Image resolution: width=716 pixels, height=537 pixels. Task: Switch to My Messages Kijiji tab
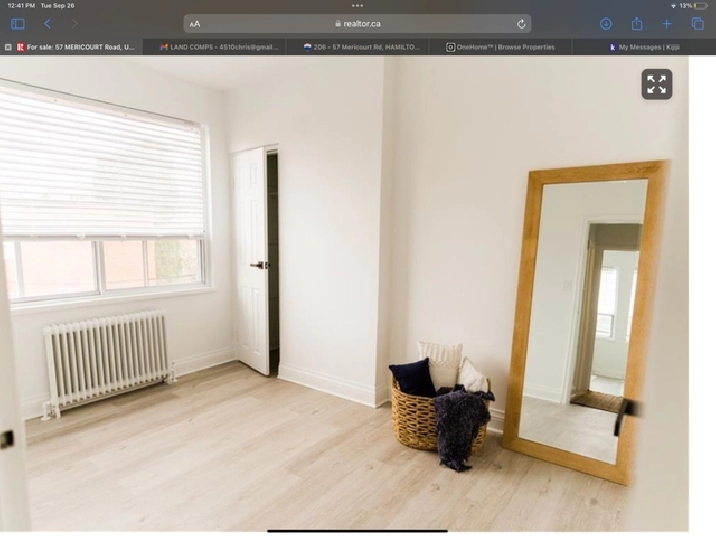tap(644, 47)
